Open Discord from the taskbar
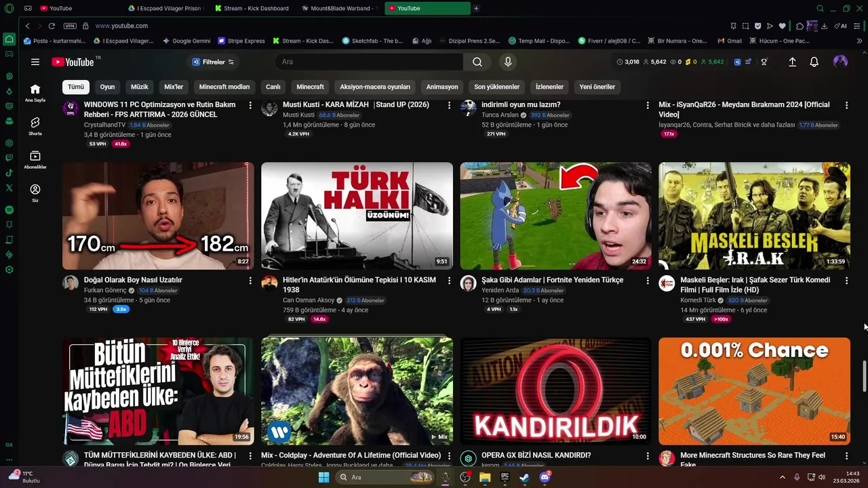Viewport: 868px width, 488px height. pyautogui.click(x=545, y=477)
